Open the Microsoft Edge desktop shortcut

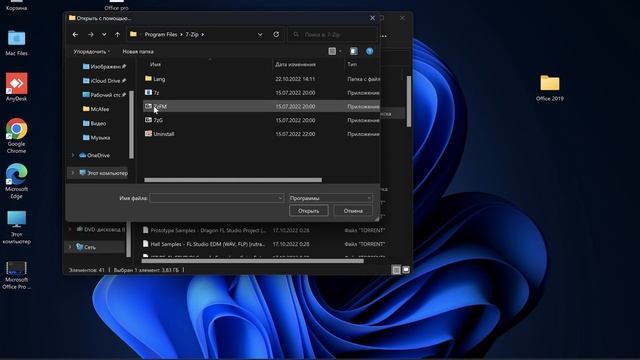click(x=16, y=181)
